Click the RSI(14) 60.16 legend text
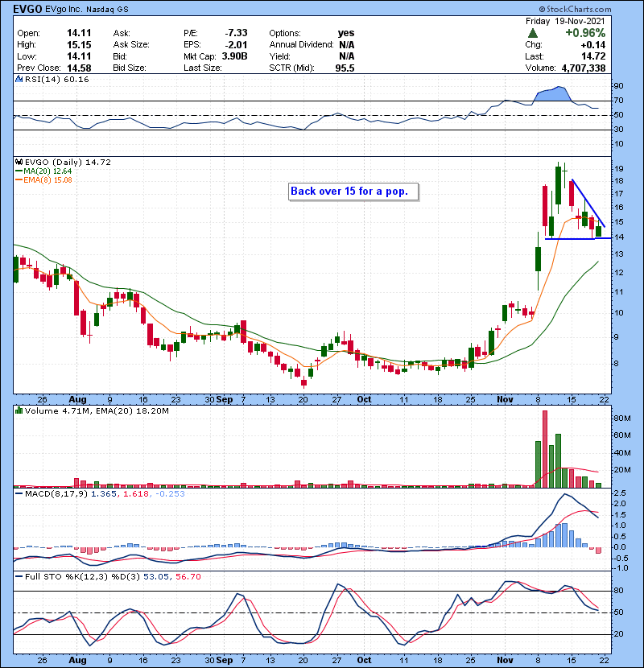This screenshot has height=668, width=644. (57, 79)
